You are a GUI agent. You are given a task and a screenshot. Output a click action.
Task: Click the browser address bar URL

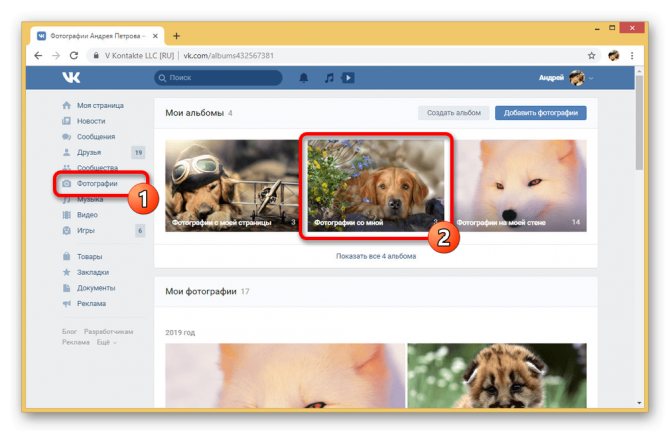coord(229,56)
